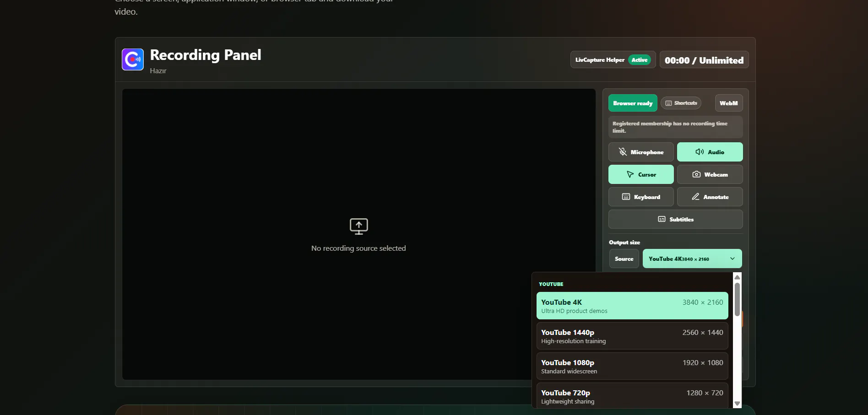
Task: Select YouTube 1080p option
Action: pyautogui.click(x=632, y=366)
